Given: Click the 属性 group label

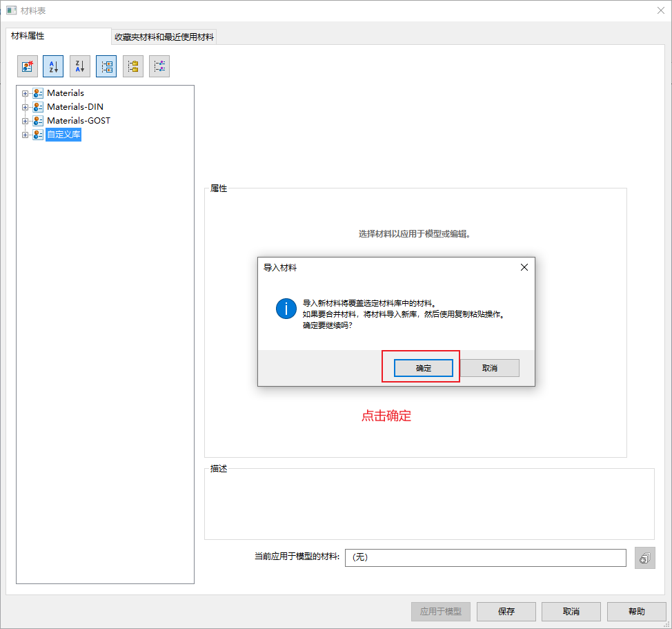Looking at the screenshot, I should point(219,188).
